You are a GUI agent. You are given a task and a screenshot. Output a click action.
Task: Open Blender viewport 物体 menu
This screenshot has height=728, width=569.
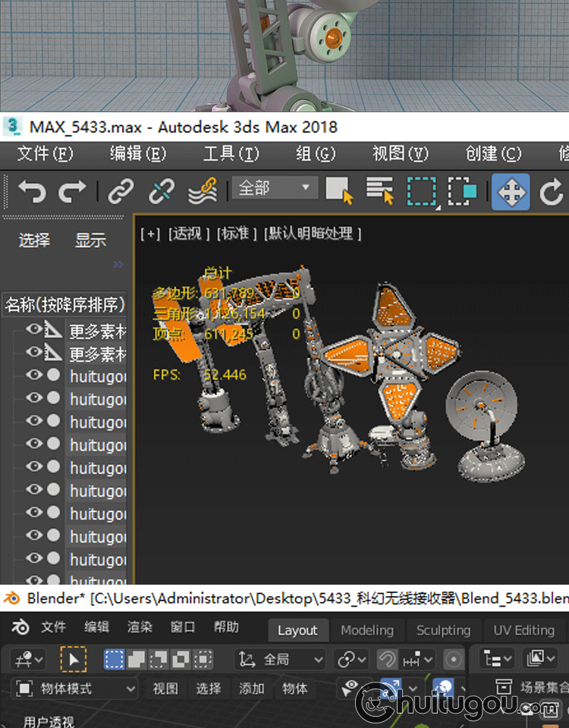click(x=295, y=688)
